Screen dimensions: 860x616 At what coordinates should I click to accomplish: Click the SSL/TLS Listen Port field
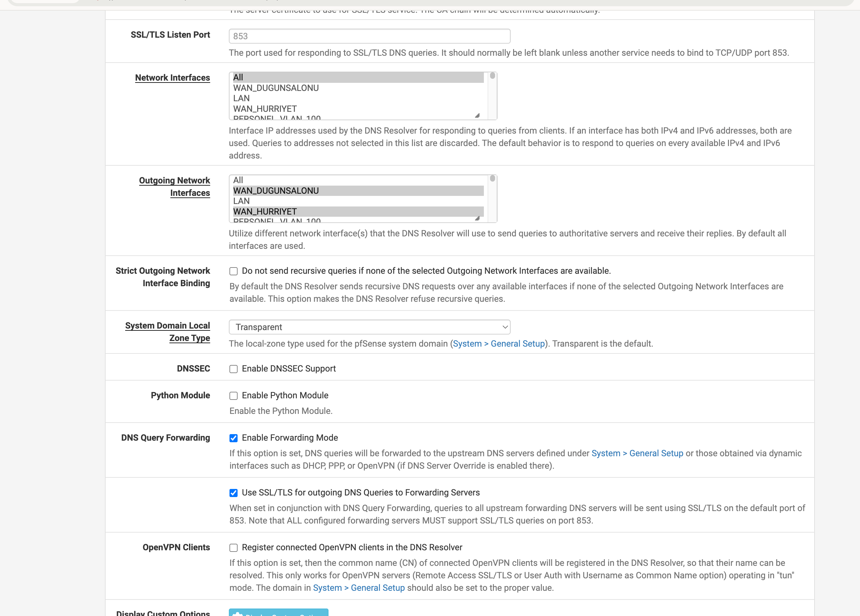click(369, 36)
